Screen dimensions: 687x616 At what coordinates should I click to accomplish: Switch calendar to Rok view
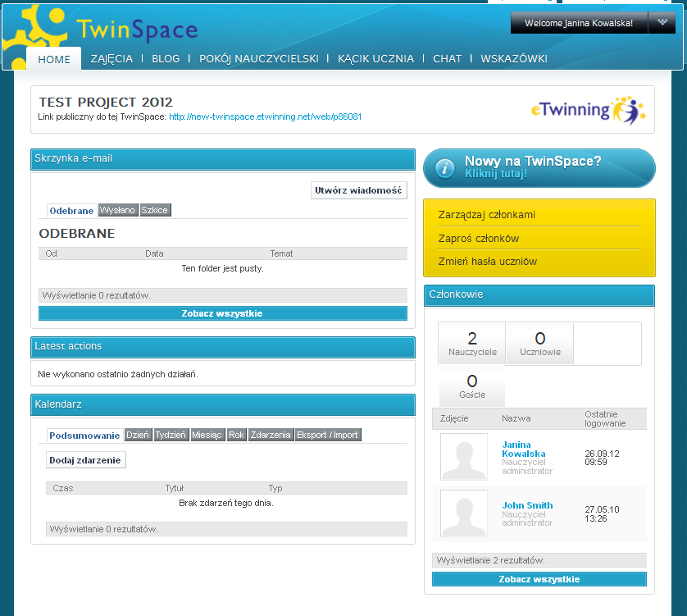[236, 435]
